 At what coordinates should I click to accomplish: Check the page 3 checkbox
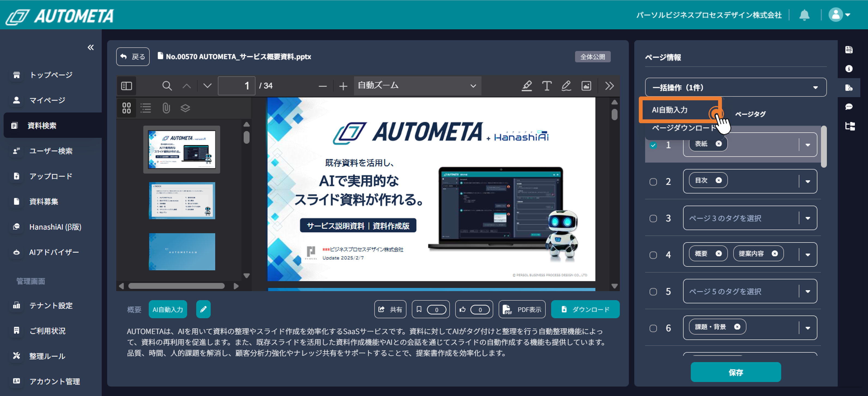(x=653, y=218)
